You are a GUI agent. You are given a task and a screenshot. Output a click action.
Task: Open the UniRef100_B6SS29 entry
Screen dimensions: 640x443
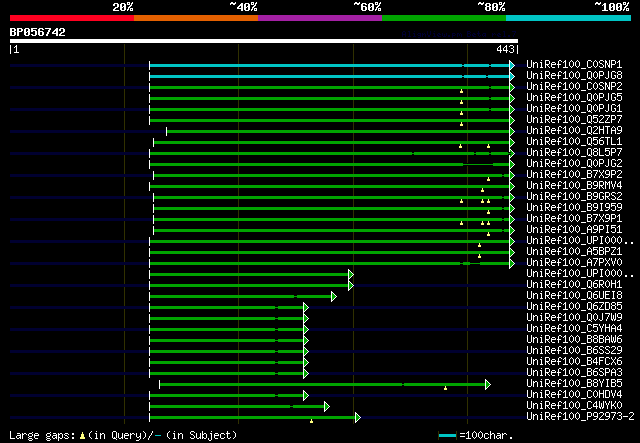pyautogui.click(x=574, y=351)
